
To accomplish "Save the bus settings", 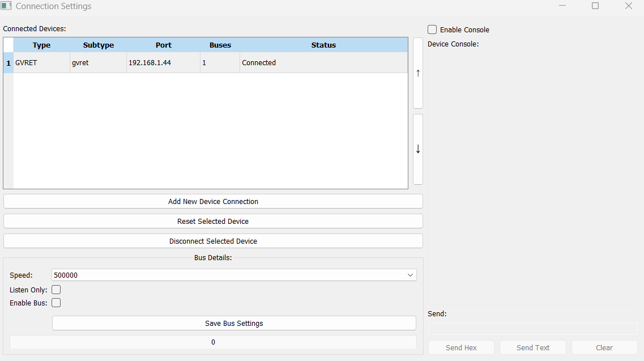I will 234,323.
